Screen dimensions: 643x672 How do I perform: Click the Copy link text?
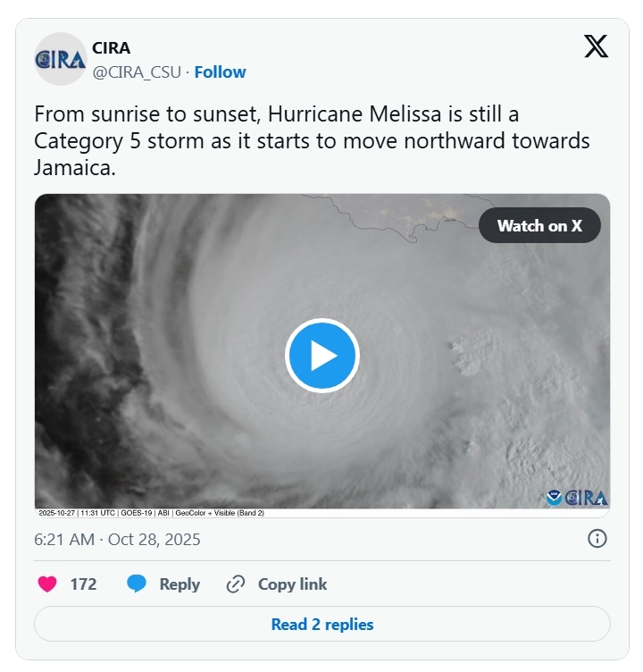tap(292, 584)
